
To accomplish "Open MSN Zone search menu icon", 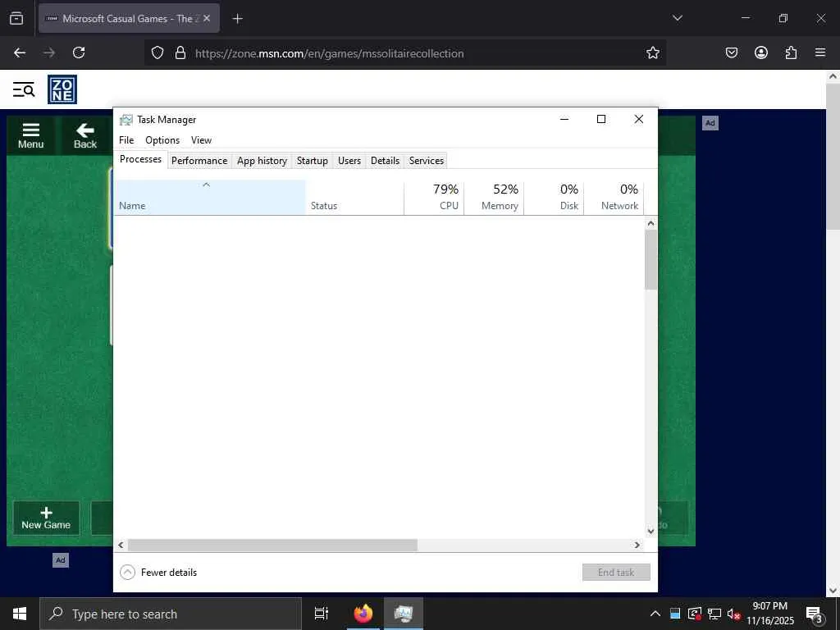I will pos(24,89).
